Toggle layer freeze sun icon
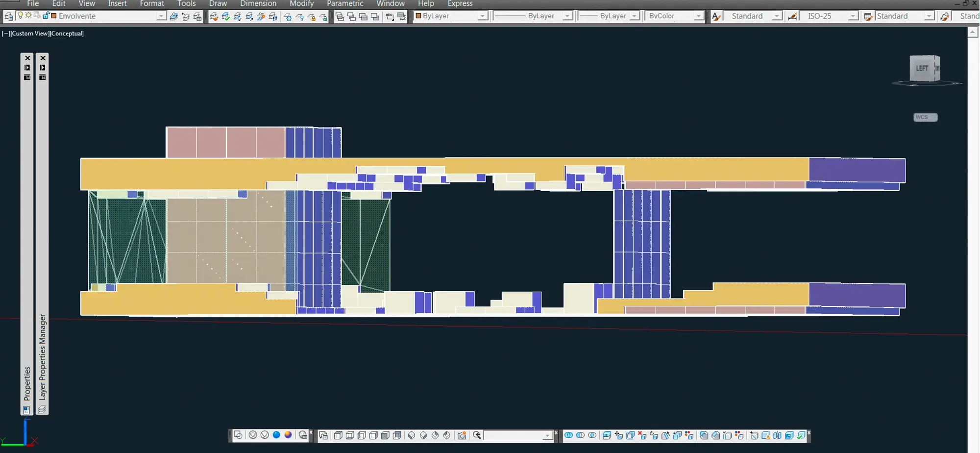This screenshot has height=453, width=980. (x=28, y=16)
